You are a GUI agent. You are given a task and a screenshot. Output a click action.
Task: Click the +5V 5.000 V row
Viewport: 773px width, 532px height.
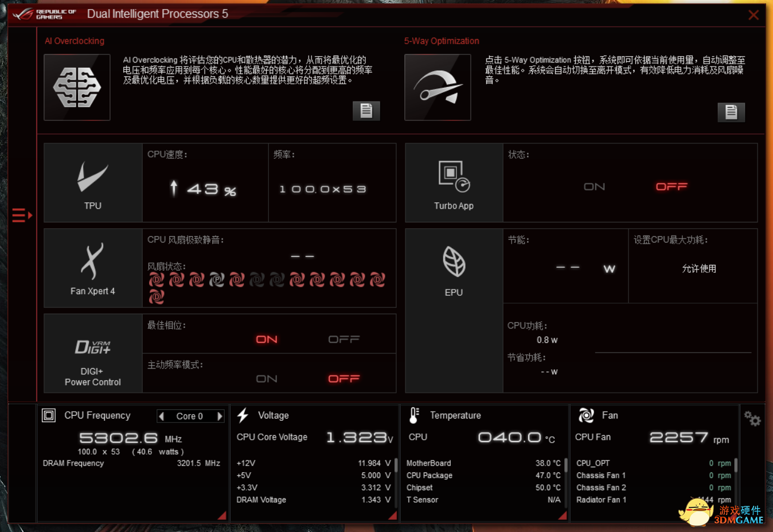point(314,475)
